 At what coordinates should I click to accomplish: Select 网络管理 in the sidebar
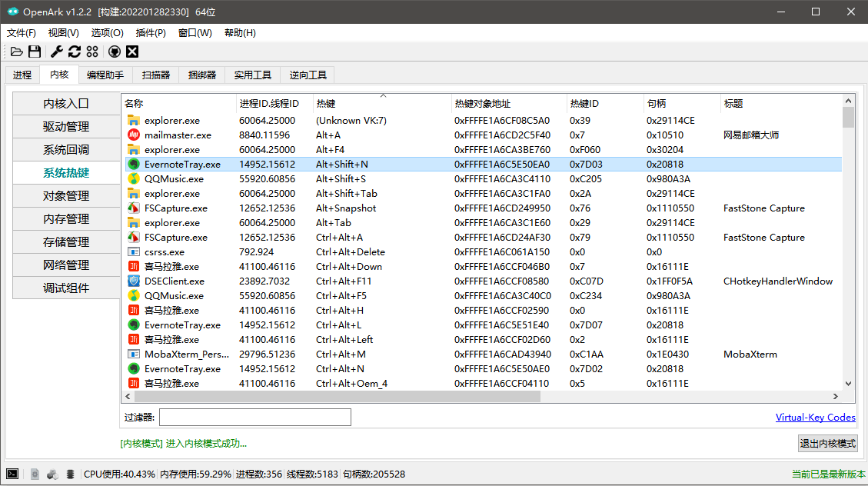point(66,265)
